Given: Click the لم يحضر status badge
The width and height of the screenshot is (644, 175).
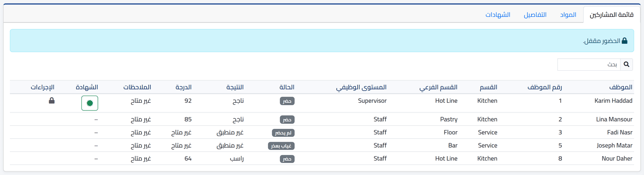Looking at the screenshot, I should [283, 133].
